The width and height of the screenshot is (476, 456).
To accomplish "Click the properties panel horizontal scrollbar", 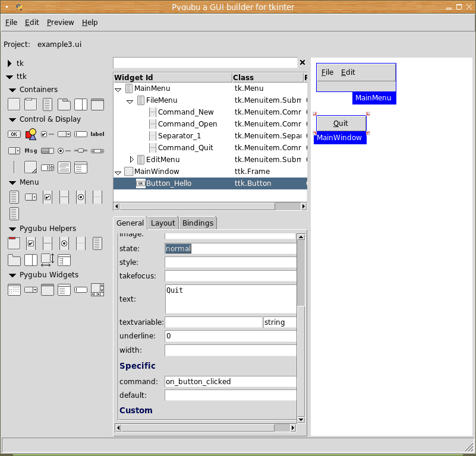I will [206, 427].
